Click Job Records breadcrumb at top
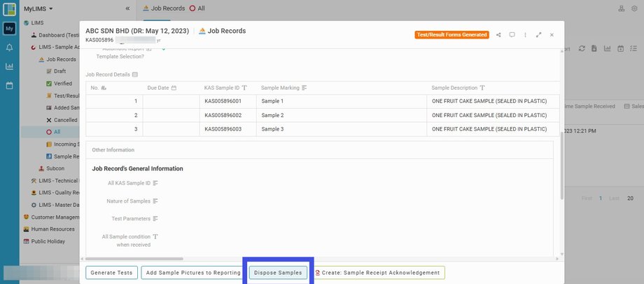This screenshot has width=644, height=284. (164, 8)
